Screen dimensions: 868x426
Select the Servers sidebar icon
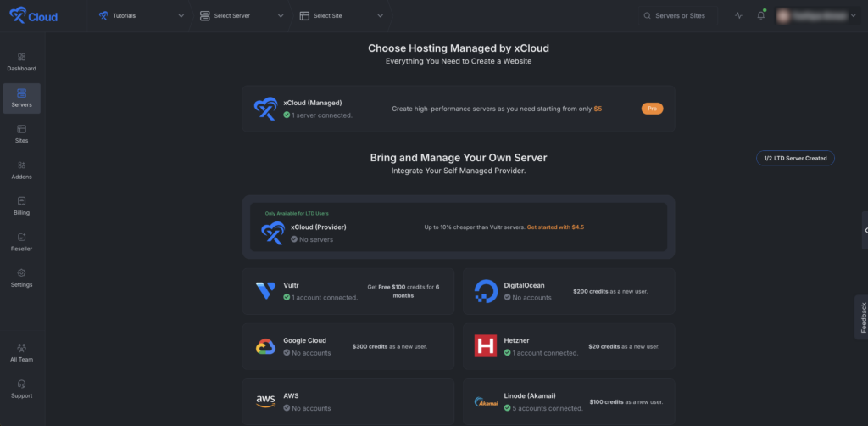pos(21,93)
